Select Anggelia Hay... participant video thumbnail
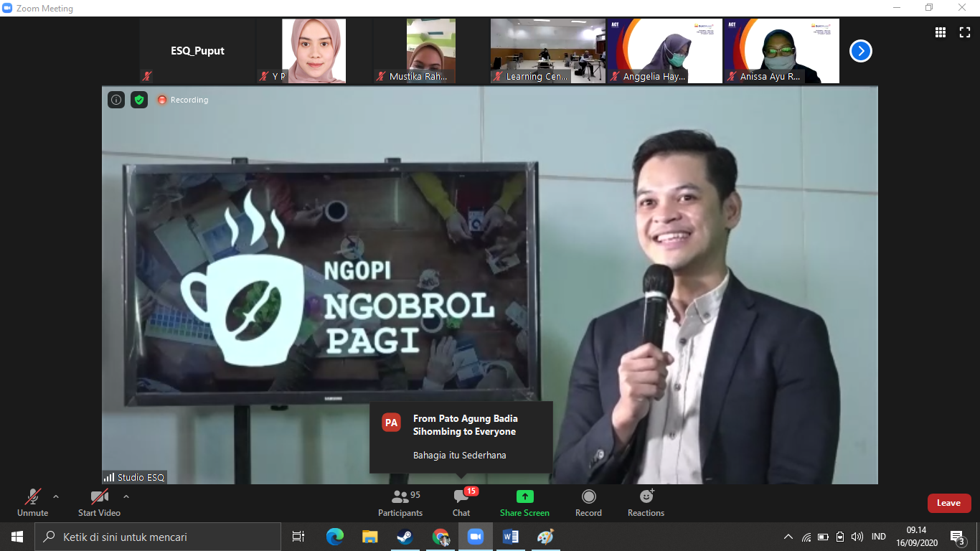The height and width of the screenshot is (551, 980). click(664, 51)
